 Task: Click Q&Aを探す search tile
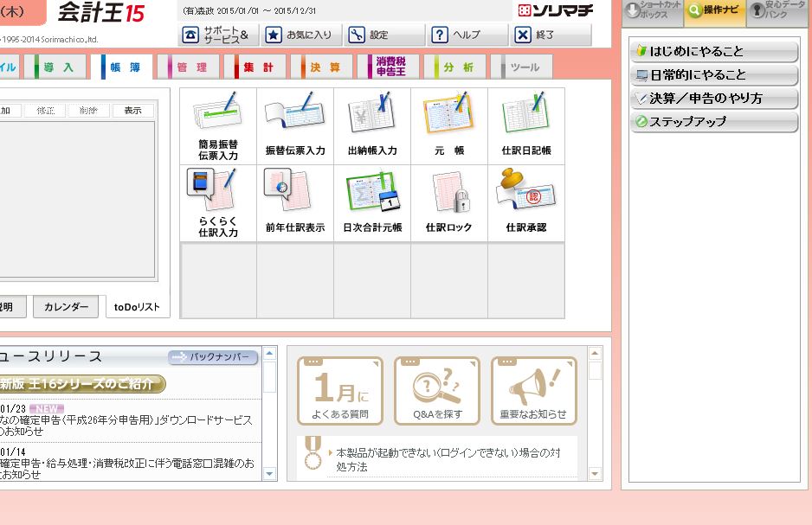pos(437,390)
